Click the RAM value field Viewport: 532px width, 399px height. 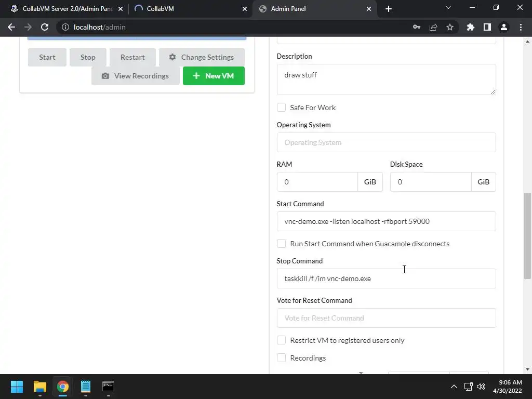(317, 182)
